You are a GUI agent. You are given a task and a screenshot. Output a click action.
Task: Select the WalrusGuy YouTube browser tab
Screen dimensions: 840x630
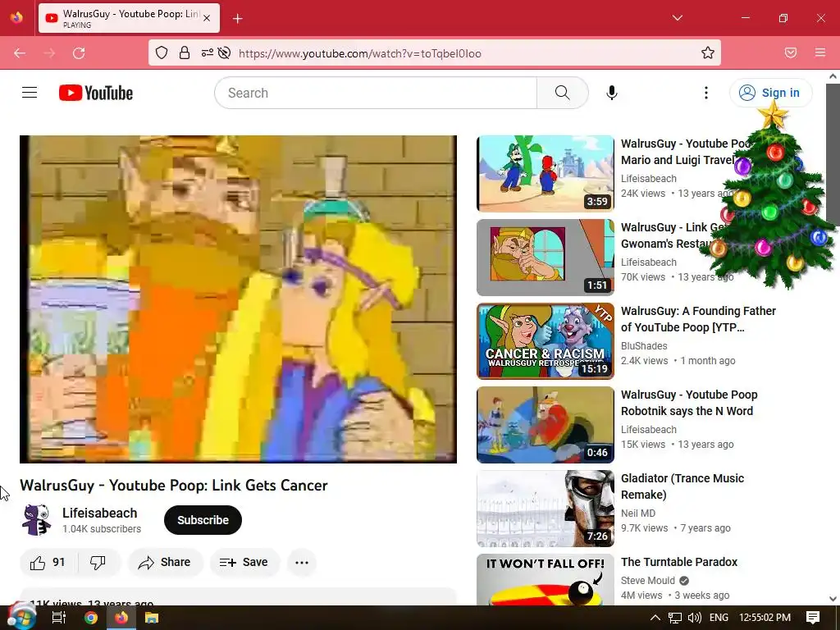pos(129,18)
